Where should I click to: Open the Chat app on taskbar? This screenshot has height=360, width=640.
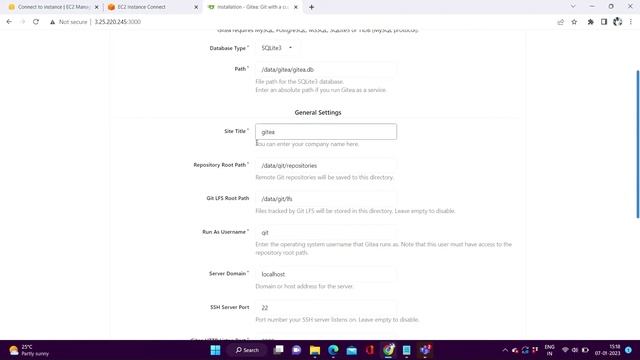click(296, 350)
